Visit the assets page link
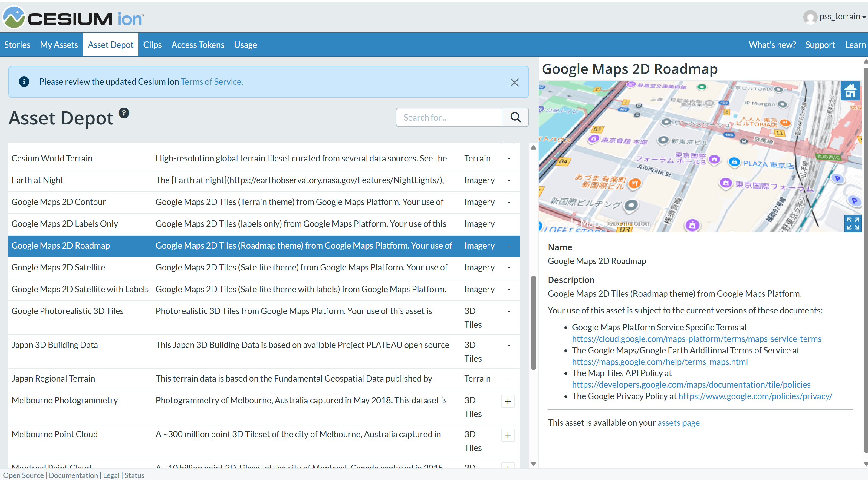Image resolution: width=868 pixels, height=480 pixels. [x=678, y=422]
